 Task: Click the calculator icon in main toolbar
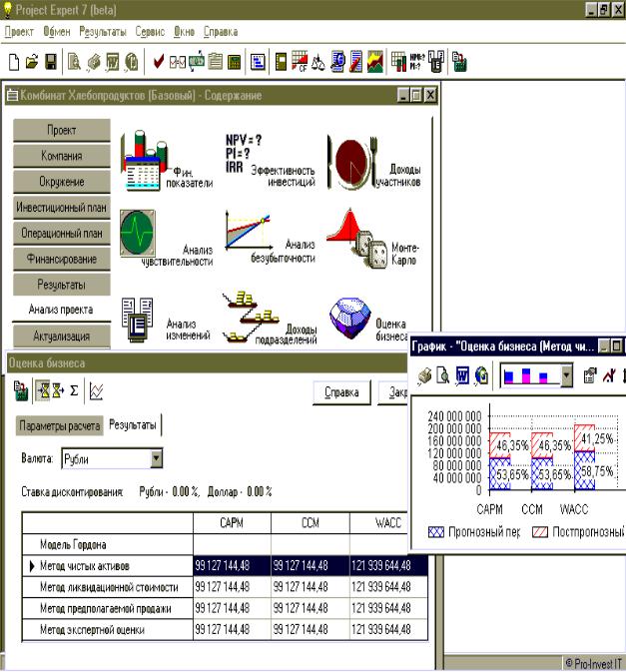point(234,62)
